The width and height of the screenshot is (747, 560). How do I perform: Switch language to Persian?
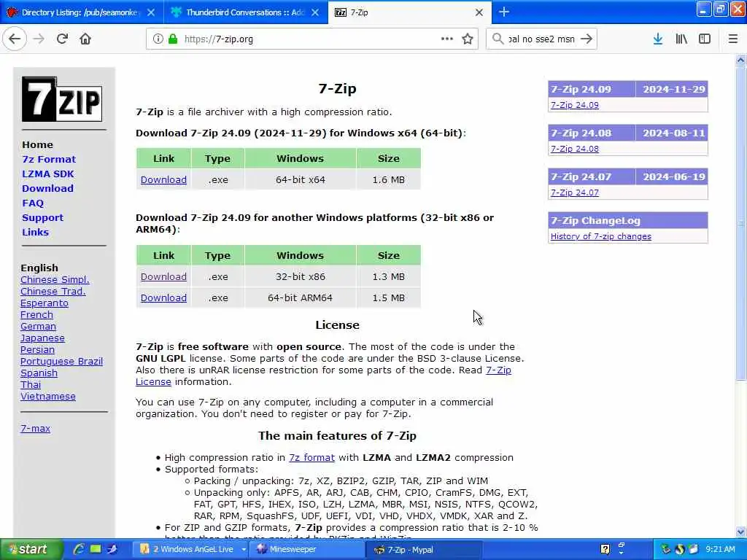click(x=38, y=349)
